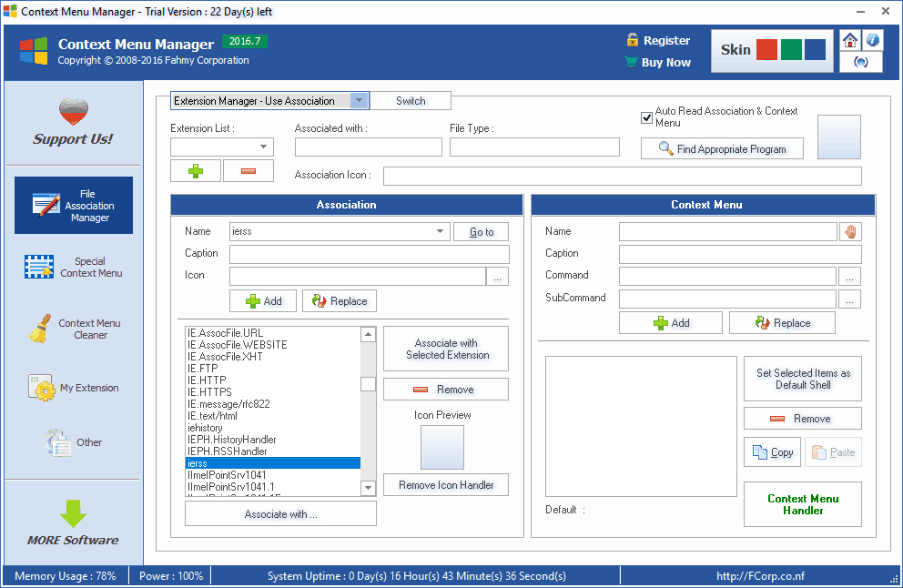Click the Context Menu Handler button
This screenshot has height=588, width=903.
[803, 504]
